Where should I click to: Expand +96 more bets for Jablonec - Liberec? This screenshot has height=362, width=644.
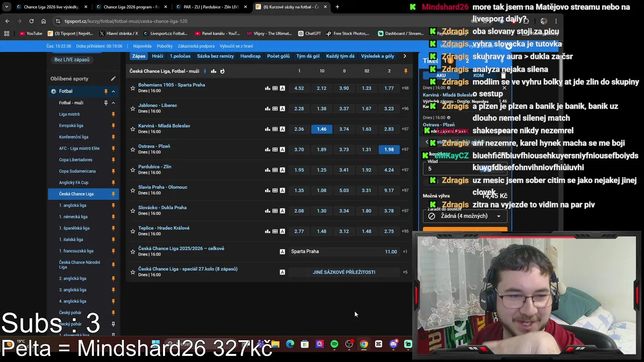pos(405,109)
